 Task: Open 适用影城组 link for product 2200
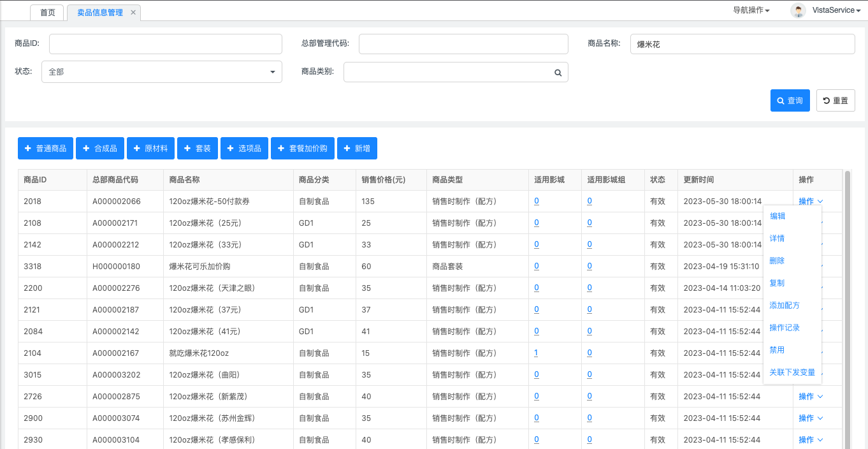(x=590, y=288)
